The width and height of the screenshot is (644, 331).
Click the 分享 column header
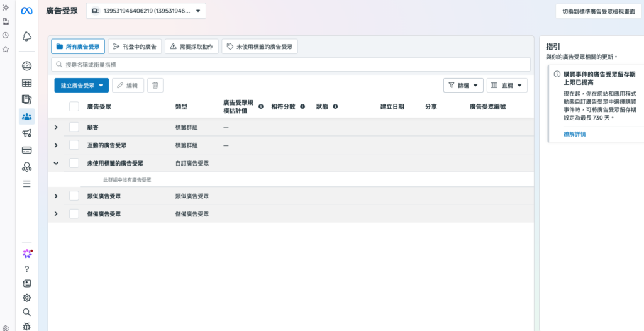click(x=431, y=106)
